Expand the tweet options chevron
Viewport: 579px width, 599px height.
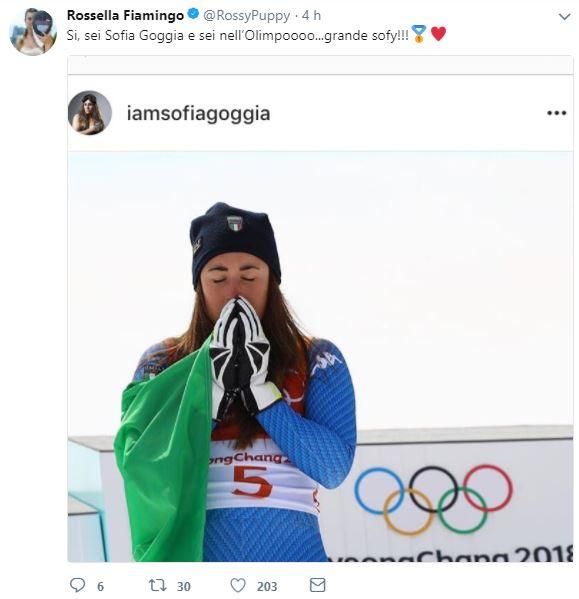(564, 16)
